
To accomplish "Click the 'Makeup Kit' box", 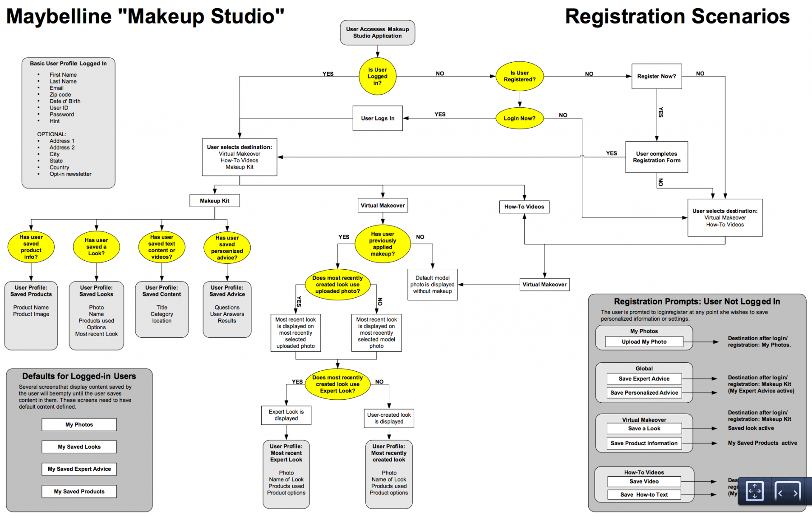I will click(x=215, y=201).
